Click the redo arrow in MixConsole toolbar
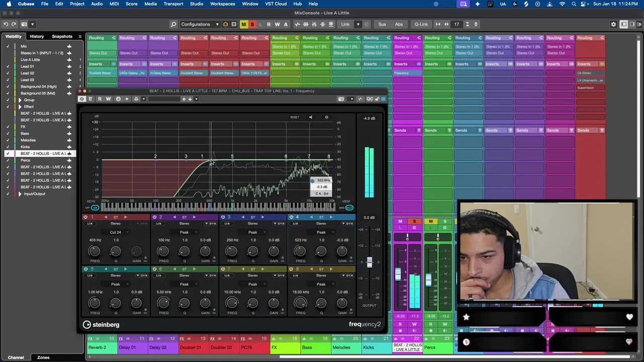The width and height of the screenshot is (644, 362). click(x=14, y=24)
